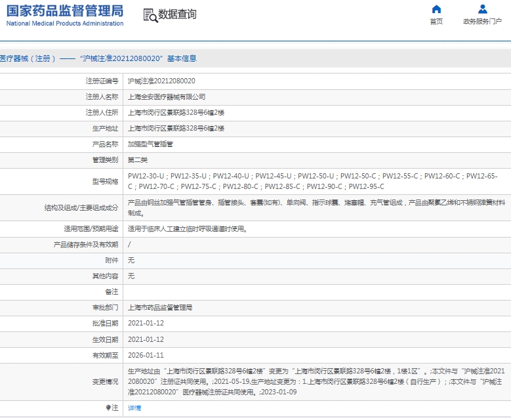511x420 pixels.
Task: Click composition text starting 产品由钢丝加强
Action: [316, 208]
